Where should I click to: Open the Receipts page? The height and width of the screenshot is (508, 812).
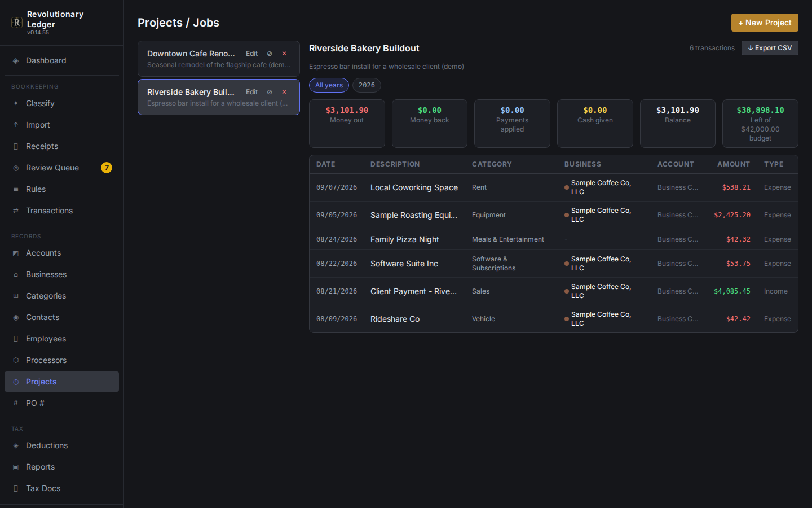click(x=61, y=147)
